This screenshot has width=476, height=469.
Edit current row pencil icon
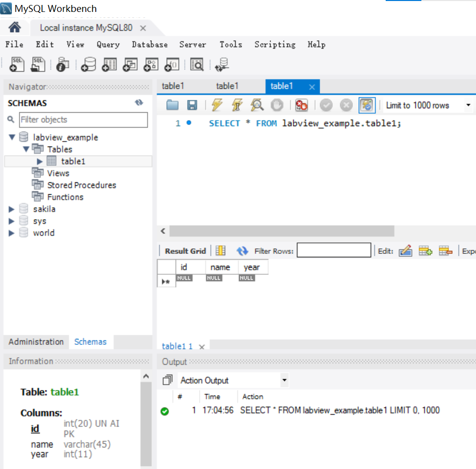click(405, 251)
